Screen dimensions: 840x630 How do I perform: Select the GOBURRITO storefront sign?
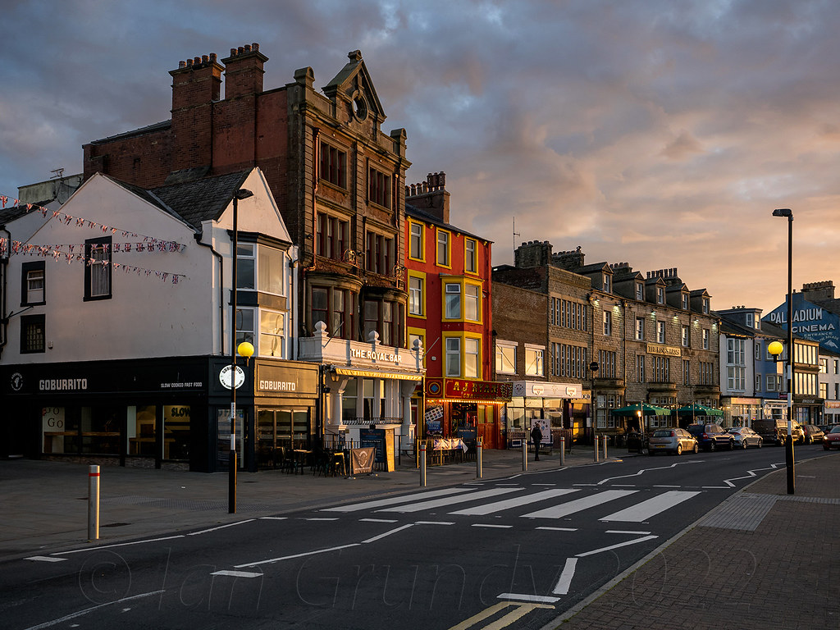tap(62, 382)
